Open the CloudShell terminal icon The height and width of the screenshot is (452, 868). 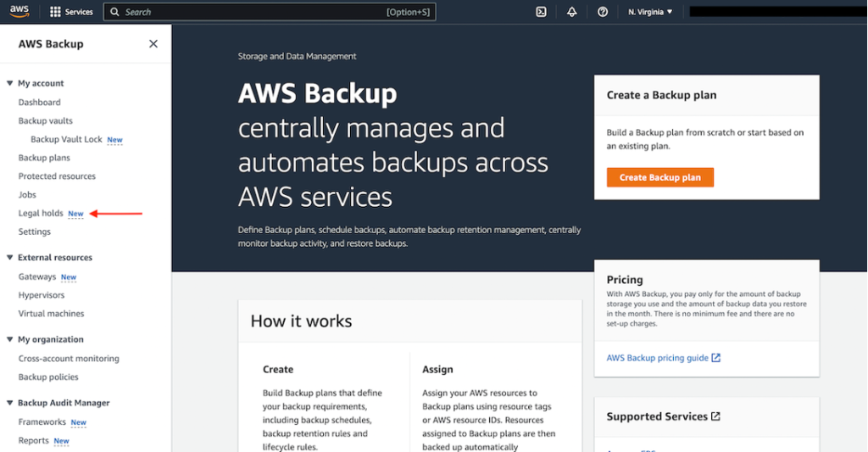[x=541, y=12]
